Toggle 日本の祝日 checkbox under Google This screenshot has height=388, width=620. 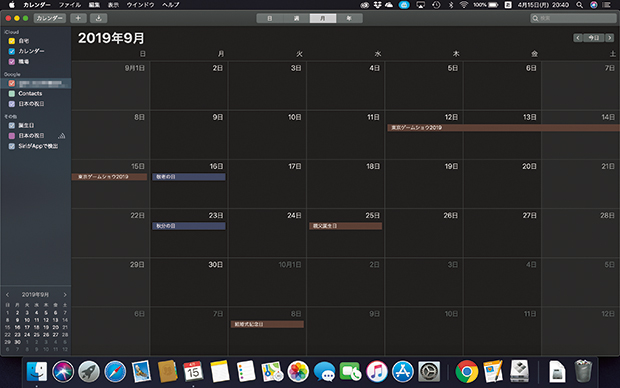(x=11, y=104)
